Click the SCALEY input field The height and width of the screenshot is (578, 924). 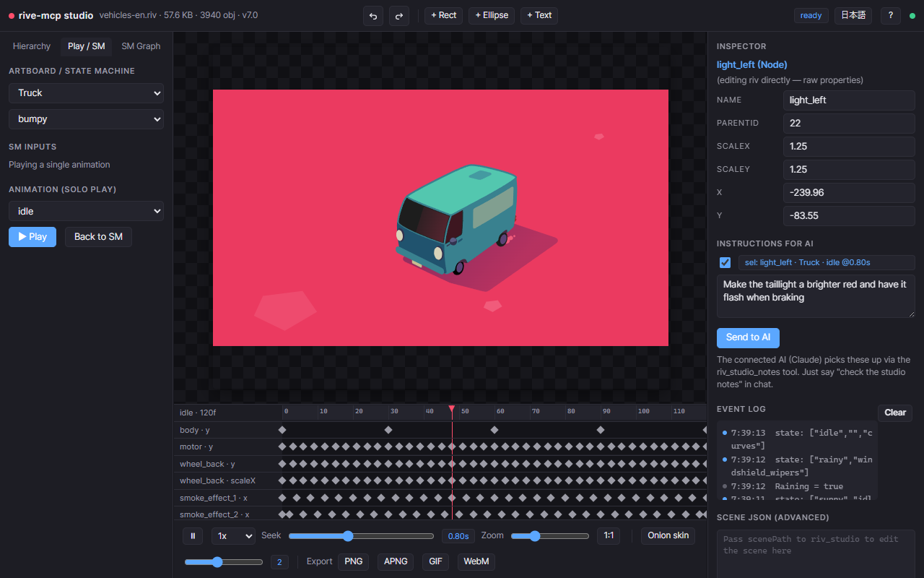[x=849, y=169]
